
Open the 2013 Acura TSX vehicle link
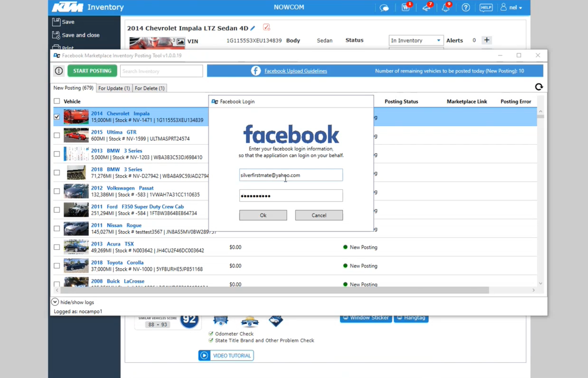pos(112,244)
